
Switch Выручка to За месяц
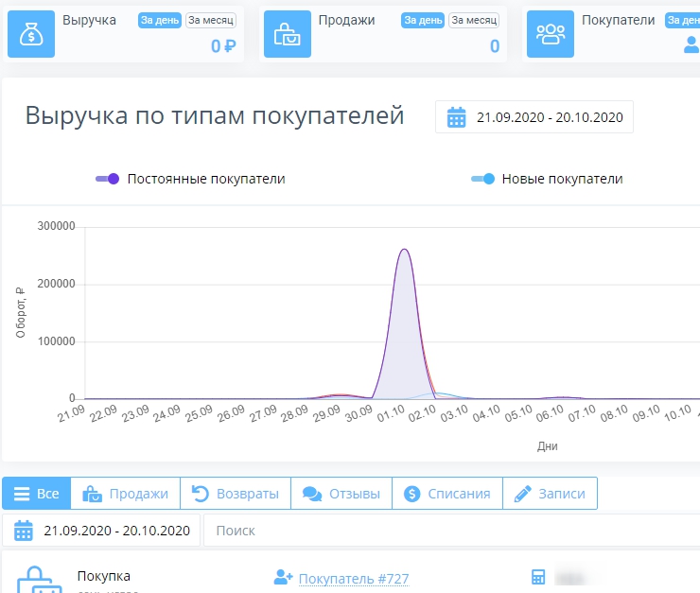210,20
